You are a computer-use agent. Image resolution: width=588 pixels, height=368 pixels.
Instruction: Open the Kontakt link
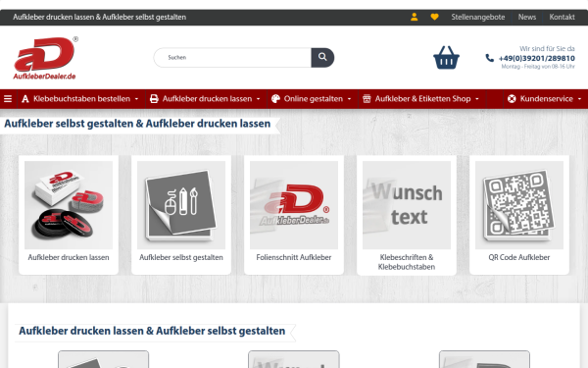562,17
